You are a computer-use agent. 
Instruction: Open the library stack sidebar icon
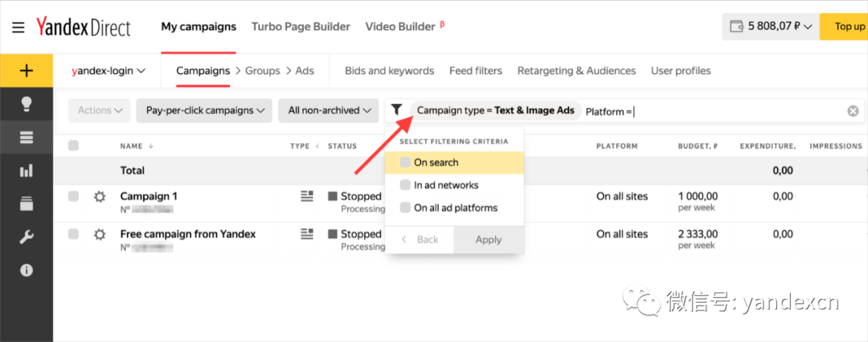(27, 204)
